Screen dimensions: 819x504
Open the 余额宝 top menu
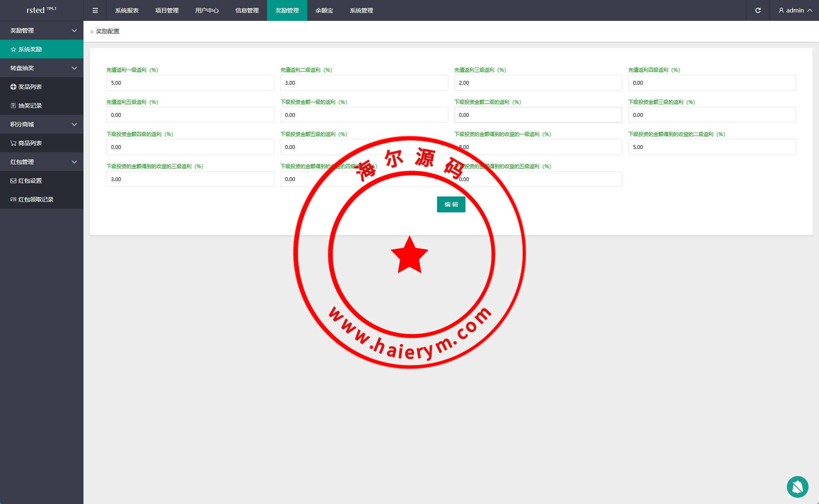324,10
